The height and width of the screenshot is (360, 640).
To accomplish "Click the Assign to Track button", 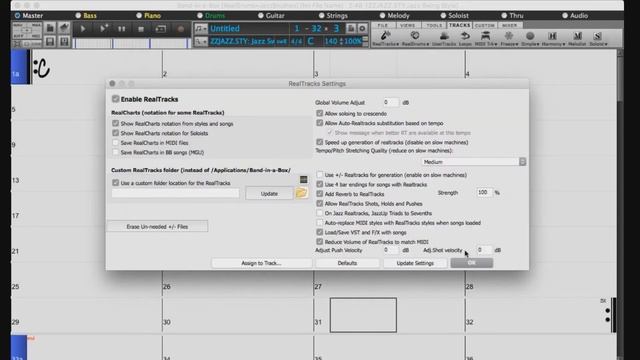I will pos(261,263).
